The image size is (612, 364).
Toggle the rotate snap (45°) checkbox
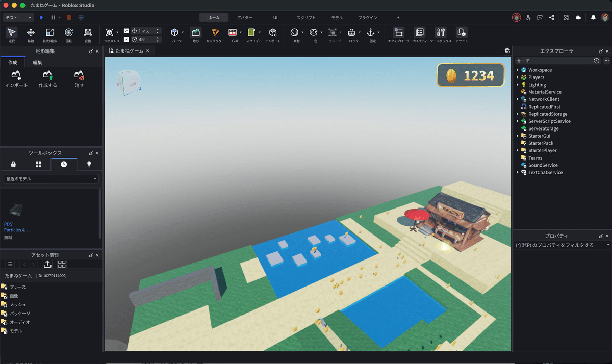click(126, 39)
